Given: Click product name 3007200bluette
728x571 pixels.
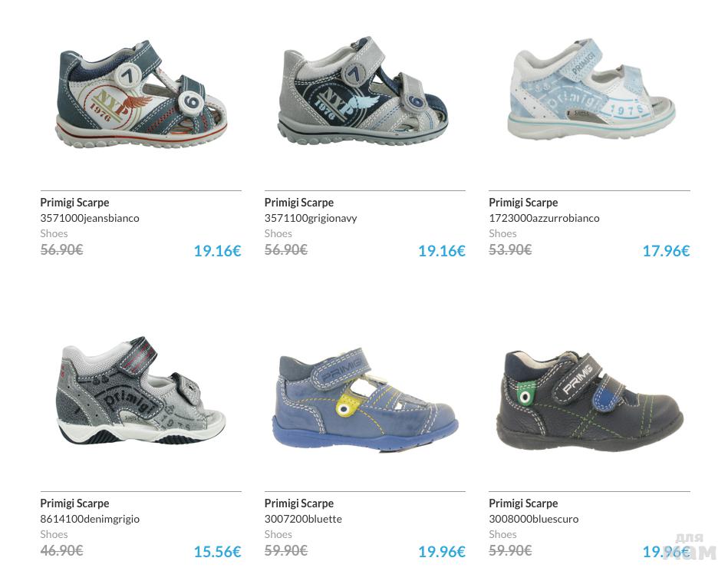Looking at the screenshot, I should tap(303, 519).
